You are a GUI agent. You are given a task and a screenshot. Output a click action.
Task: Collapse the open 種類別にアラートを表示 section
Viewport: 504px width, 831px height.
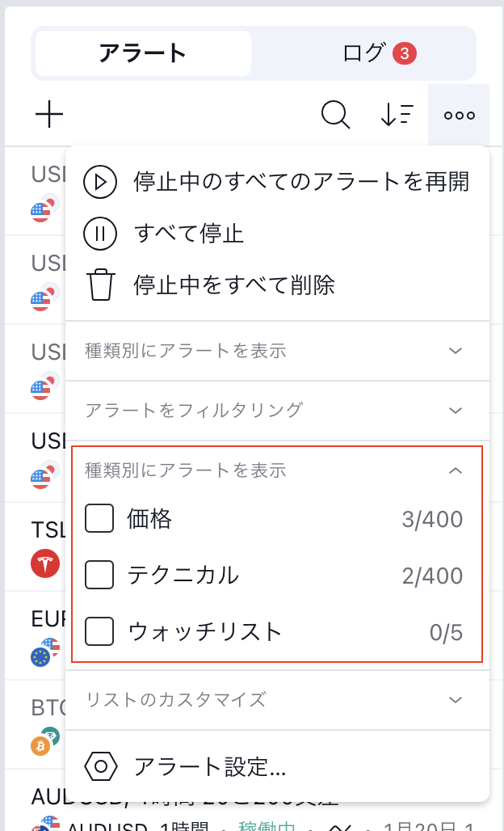(456, 470)
